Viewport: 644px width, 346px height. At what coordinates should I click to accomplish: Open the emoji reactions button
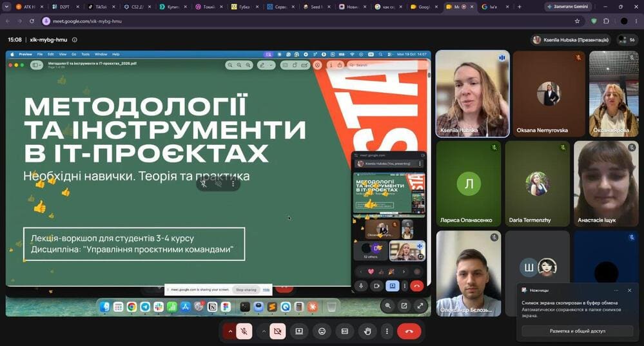tap(322, 331)
